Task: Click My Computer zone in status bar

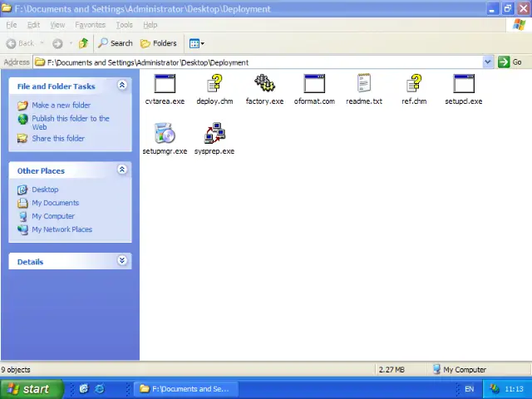Action: [x=460, y=370]
